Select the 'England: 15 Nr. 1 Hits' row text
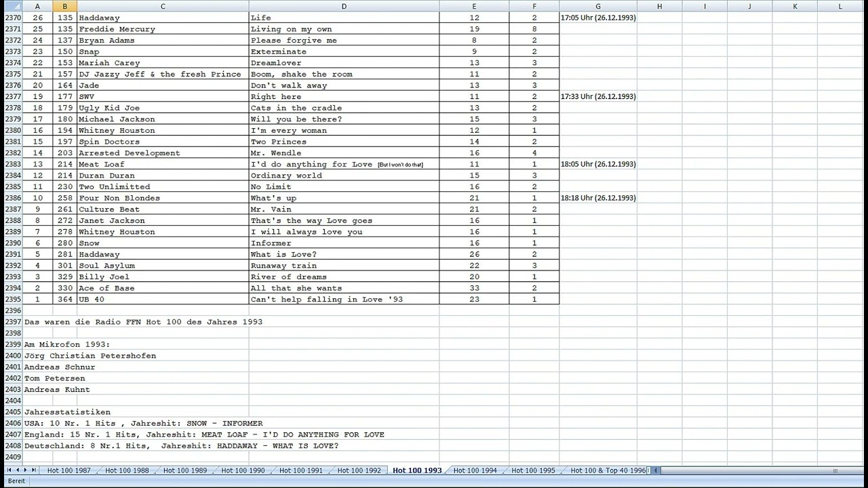The image size is (868, 488). 204,434
